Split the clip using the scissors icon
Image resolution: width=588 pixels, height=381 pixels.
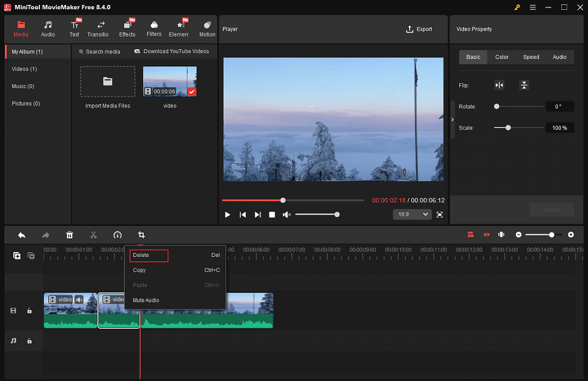(94, 235)
